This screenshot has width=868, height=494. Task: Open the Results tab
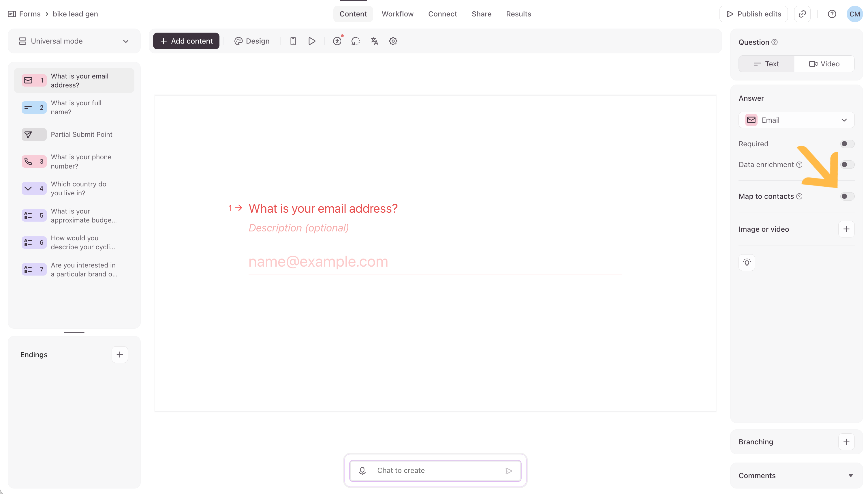(x=518, y=14)
